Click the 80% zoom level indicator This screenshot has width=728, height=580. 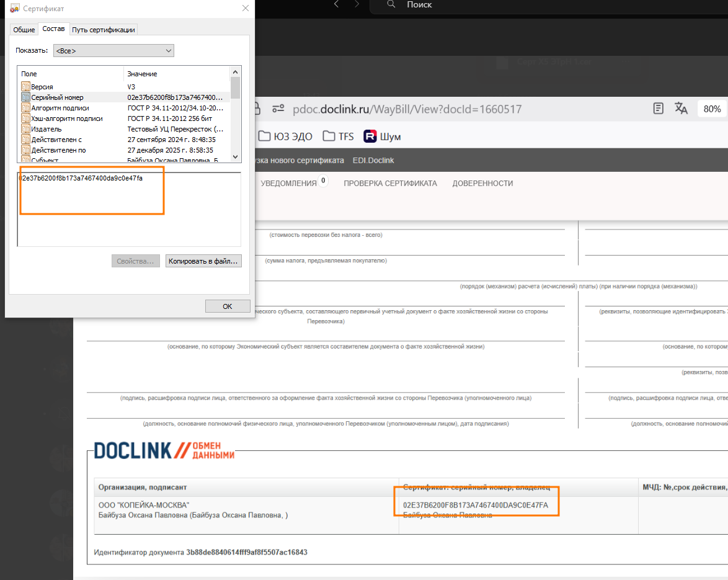712,109
